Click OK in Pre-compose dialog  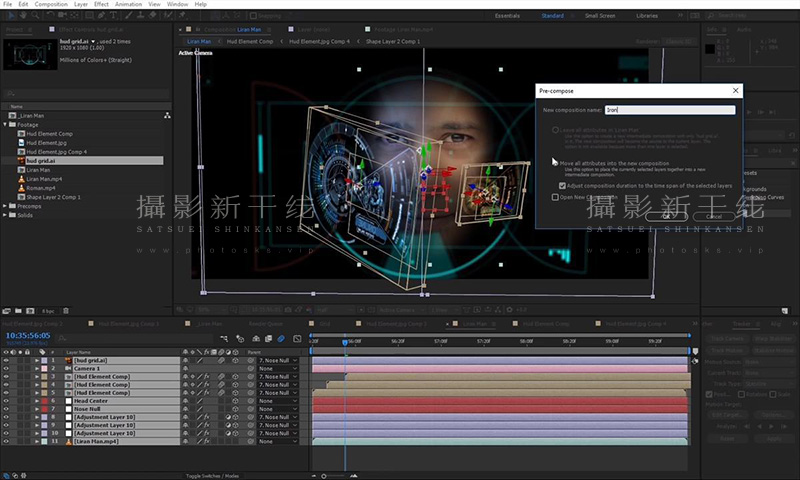[x=666, y=216]
